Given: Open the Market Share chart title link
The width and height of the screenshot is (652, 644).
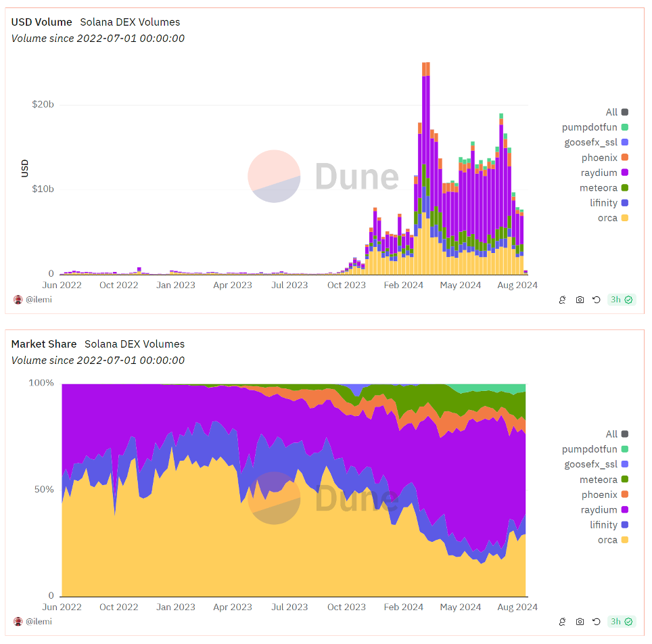Looking at the screenshot, I should (x=43, y=344).
